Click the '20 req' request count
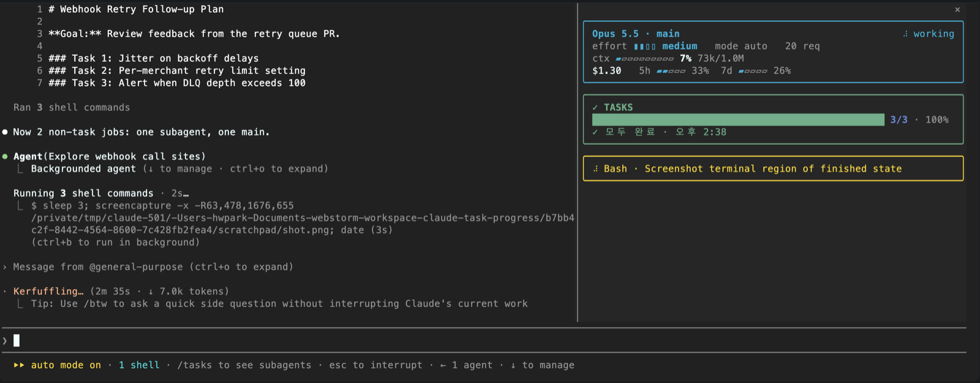980x383 pixels. point(802,46)
